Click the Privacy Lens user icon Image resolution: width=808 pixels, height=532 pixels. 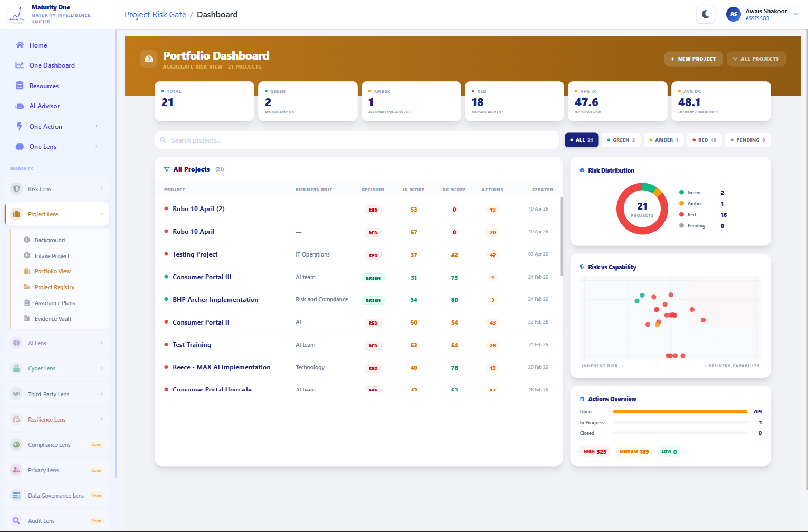pos(16,470)
